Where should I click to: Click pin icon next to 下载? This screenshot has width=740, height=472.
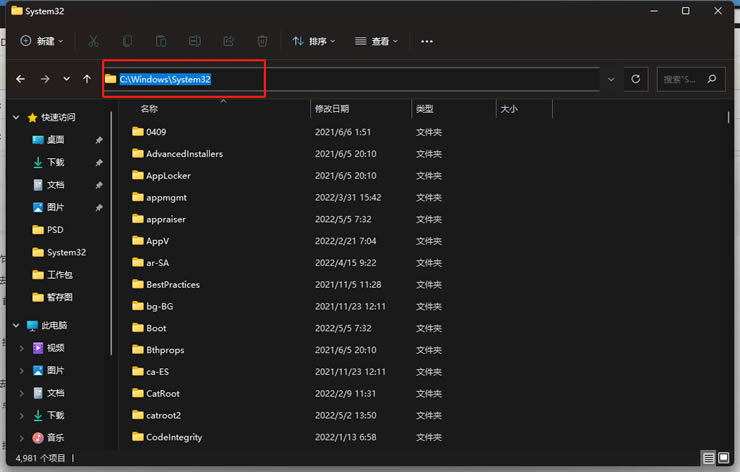[99, 163]
